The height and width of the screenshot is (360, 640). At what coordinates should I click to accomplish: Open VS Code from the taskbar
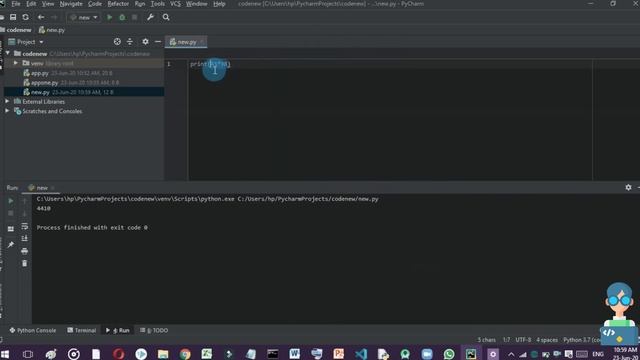tap(361, 353)
